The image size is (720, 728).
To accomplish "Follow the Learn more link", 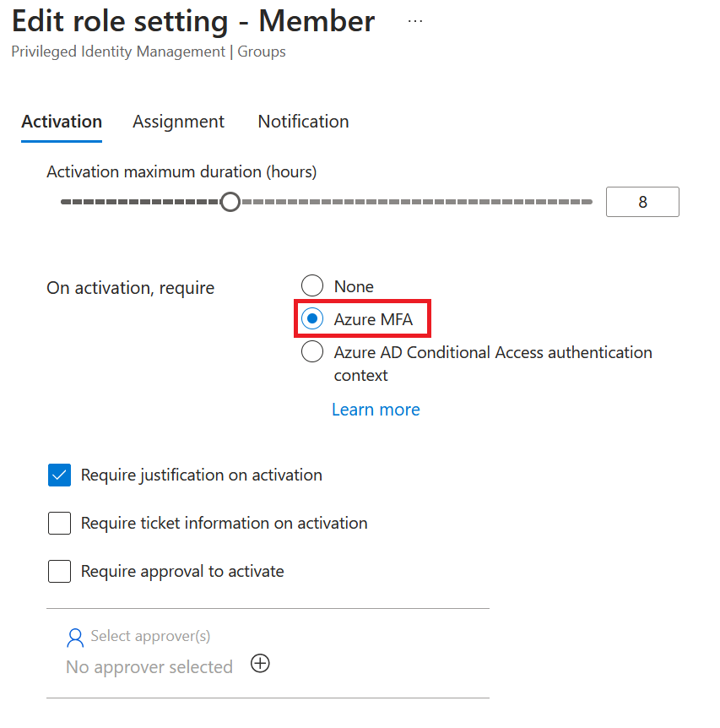I will click(x=376, y=410).
